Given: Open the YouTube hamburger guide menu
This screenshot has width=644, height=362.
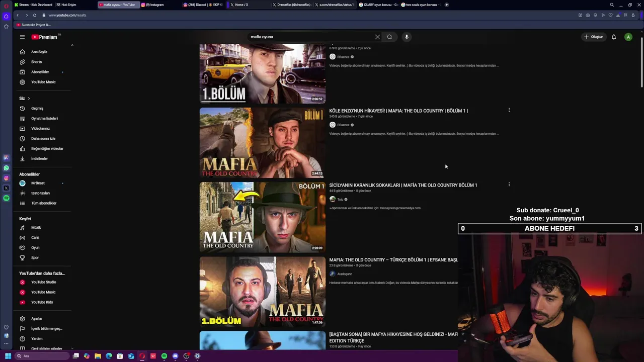Looking at the screenshot, I should coord(22,37).
